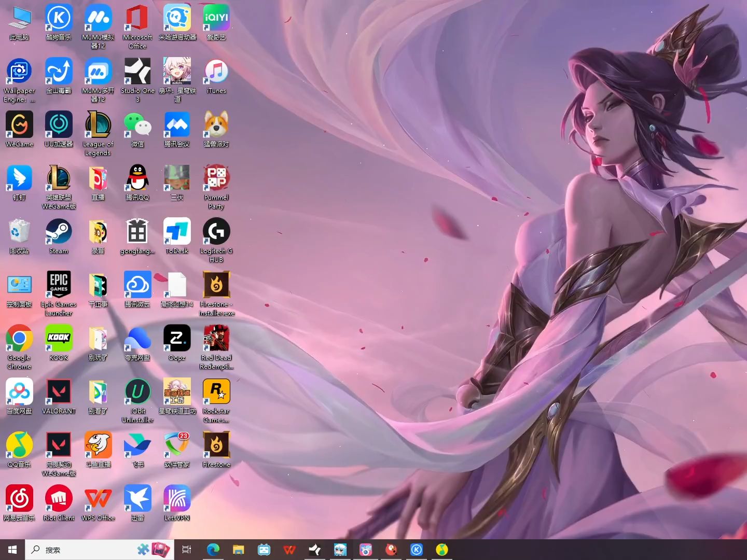Image resolution: width=747 pixels, height=560 pixels.
Task: Open Microsoft Edge from the taskbar
Action: tap(213, 550)
